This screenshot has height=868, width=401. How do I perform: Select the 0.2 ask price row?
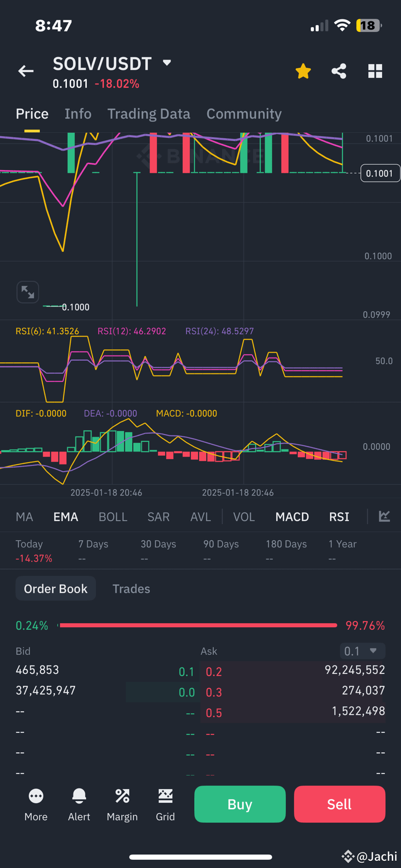tap(293, 671)
